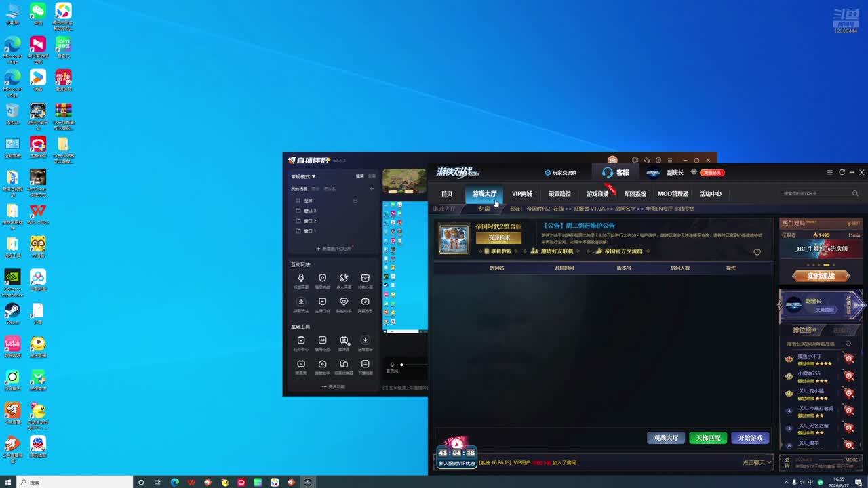Screen dimensions: 868x488
Task: Click the 开始游戏 button
Action: tap(750, 438)
